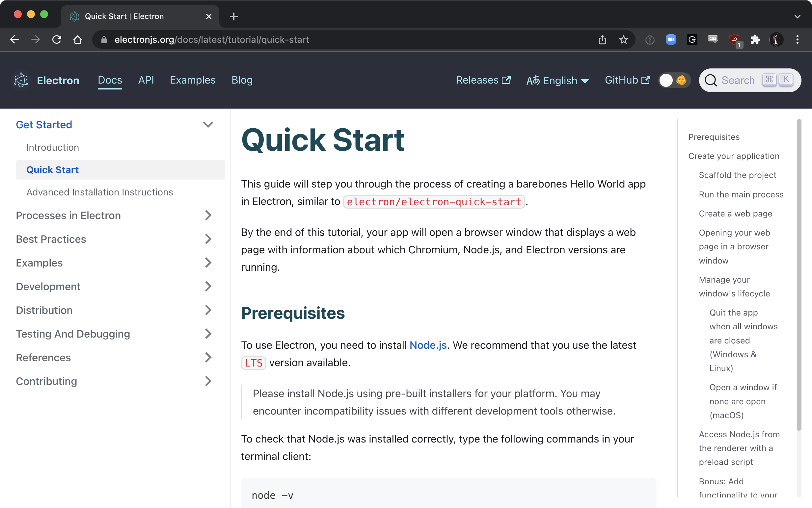Jump to Run the main process section
The height and width of the screenshot is (508, 812).
click(x=741, y=194)
